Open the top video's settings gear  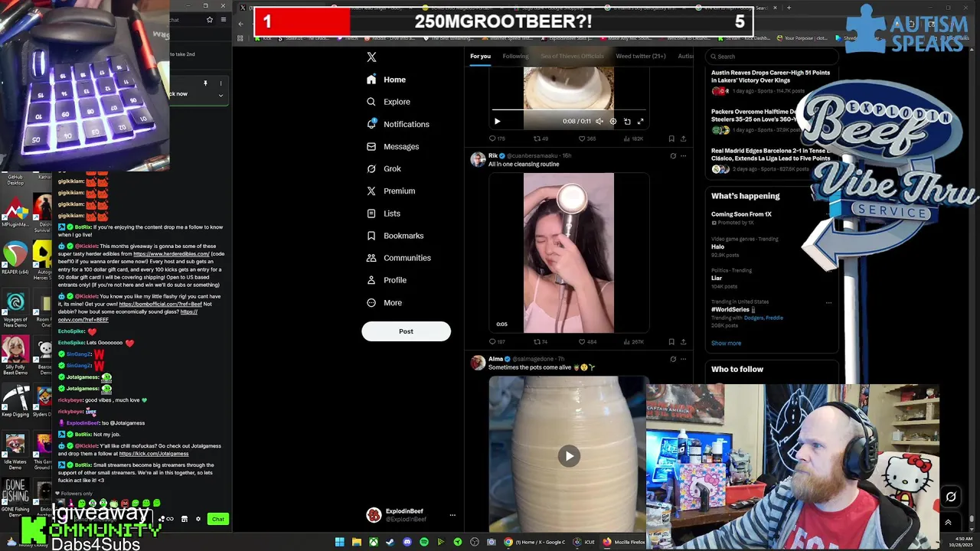click(x=612, y=121)
